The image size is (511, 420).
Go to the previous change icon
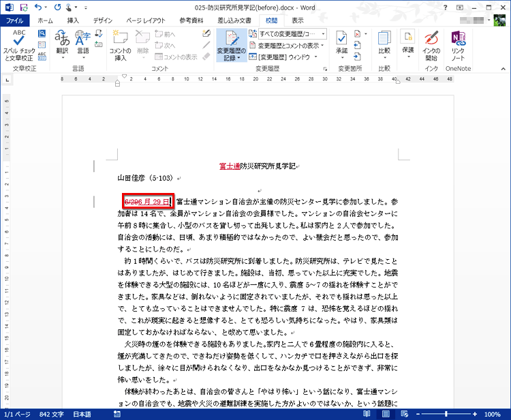[357, 45]
